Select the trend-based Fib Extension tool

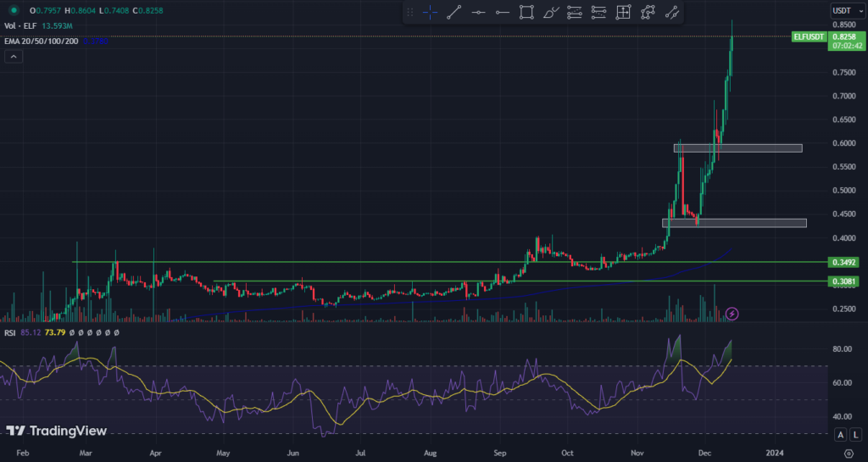[598, 12]
